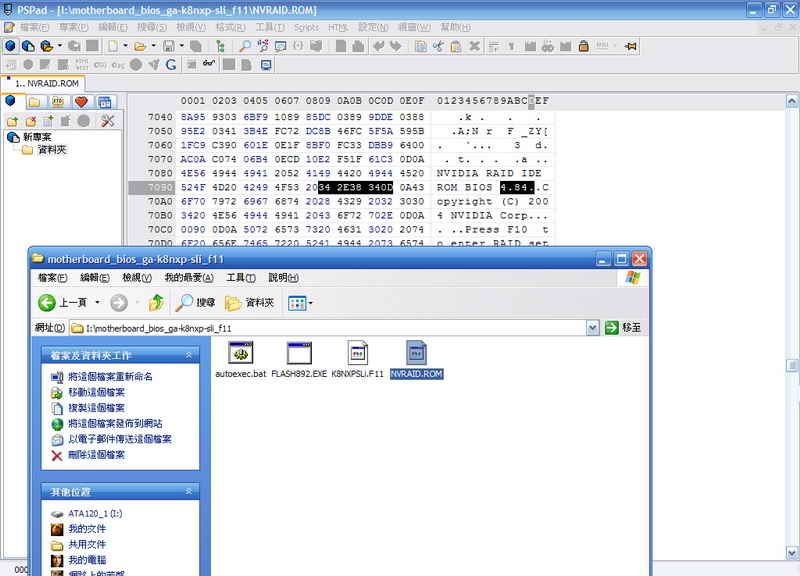
Task: Select the K8NXPSLI.F11 file icon
Action: click(357, 353)
